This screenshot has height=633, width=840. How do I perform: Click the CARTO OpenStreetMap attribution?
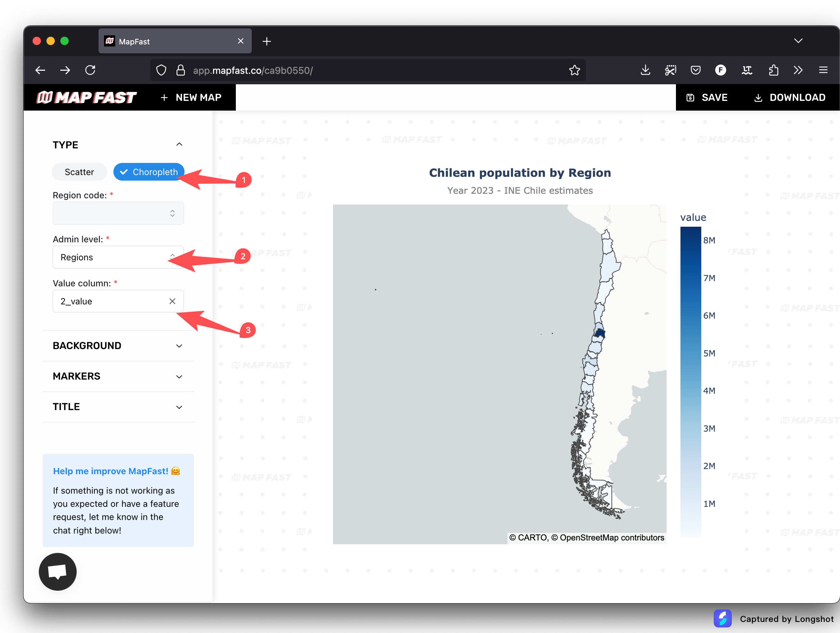[587, 537]
